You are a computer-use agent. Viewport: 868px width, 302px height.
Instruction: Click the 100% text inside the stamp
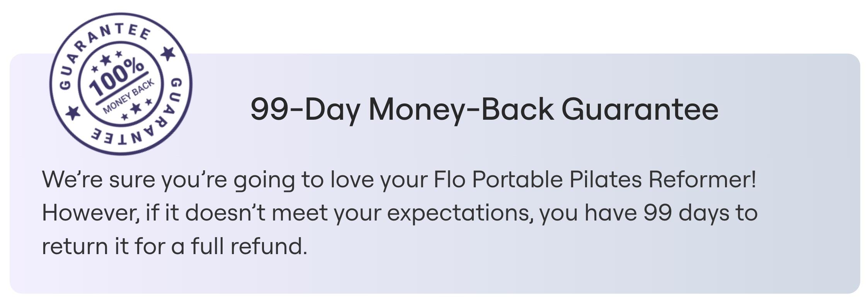pyautogui.click(x=117, y=79)
